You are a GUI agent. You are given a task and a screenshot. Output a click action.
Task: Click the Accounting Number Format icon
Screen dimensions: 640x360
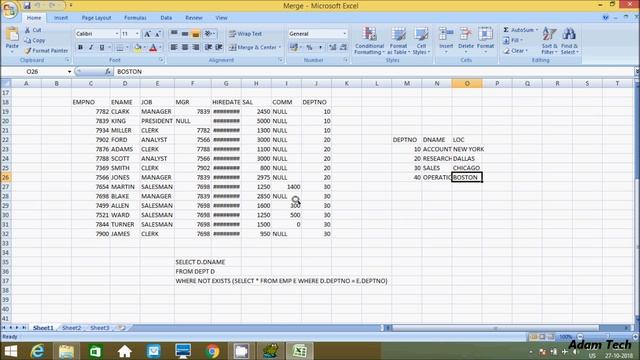coord(294,47)
